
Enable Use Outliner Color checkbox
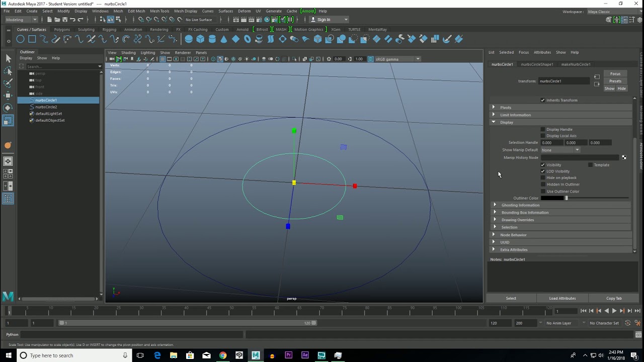pos(543,192)
